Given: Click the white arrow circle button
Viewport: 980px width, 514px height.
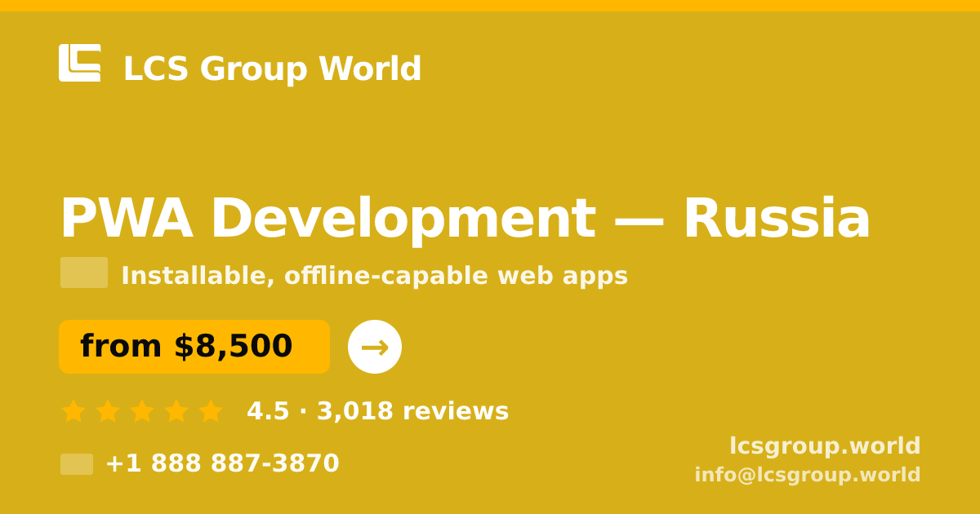Looking at the screenshot, I should 375,347.
